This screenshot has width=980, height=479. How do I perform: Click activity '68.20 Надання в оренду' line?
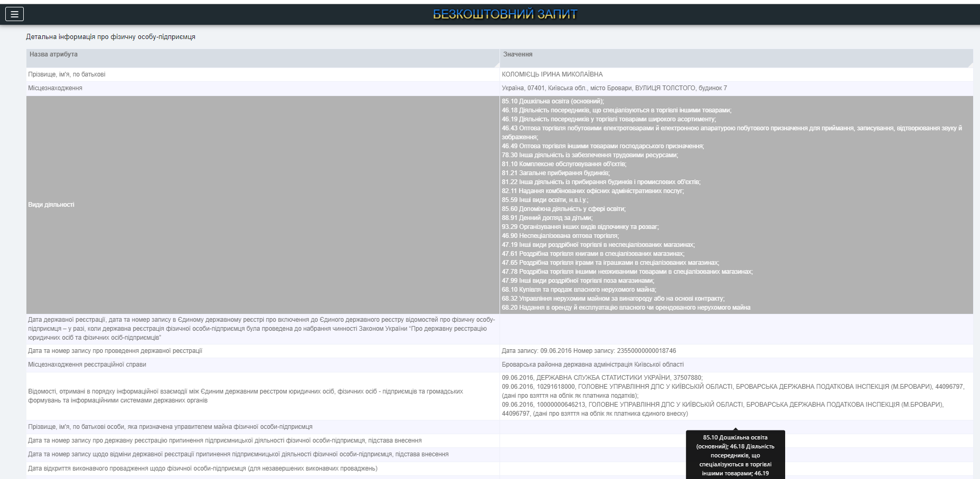click(626, 308)
